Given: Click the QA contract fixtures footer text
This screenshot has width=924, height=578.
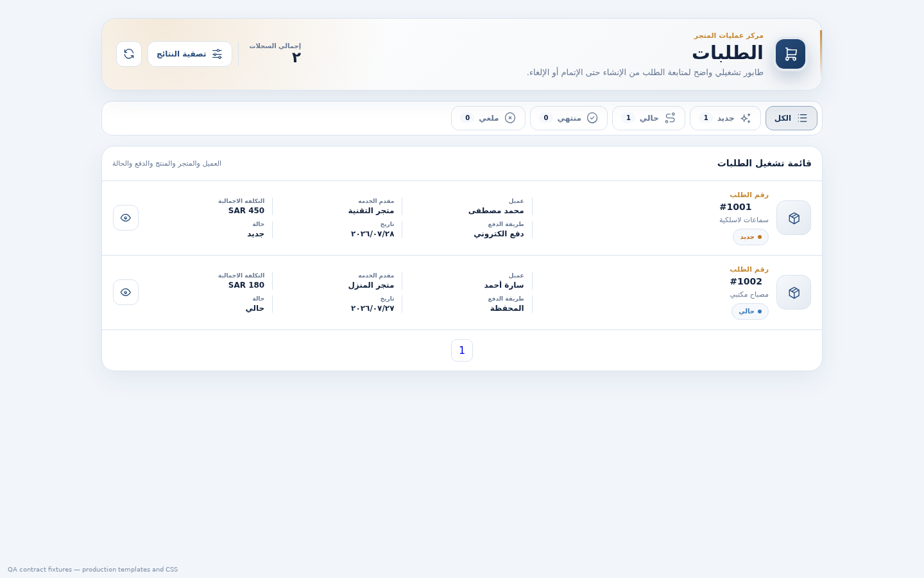Looking at the screenshot, I should tap(92, 570).
